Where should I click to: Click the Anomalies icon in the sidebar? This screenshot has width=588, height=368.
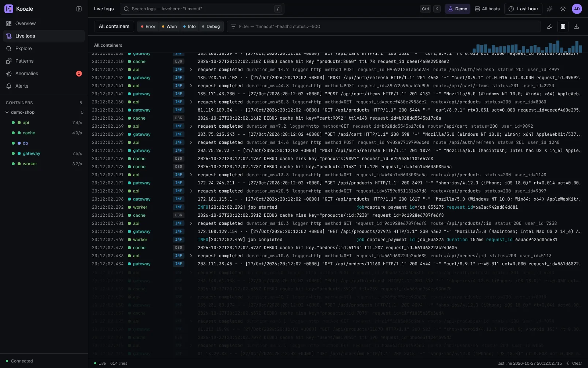[9, 74]
